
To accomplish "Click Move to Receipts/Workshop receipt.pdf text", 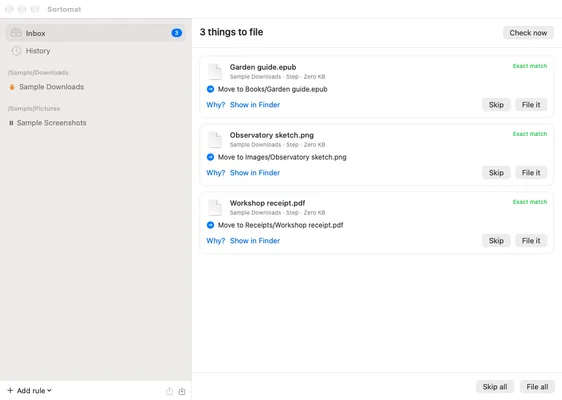I will pyautogui.click(x=281, y=225).
